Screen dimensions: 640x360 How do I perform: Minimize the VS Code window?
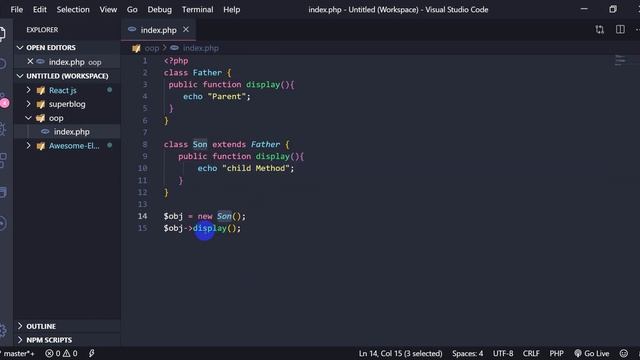tap(584, 9)
